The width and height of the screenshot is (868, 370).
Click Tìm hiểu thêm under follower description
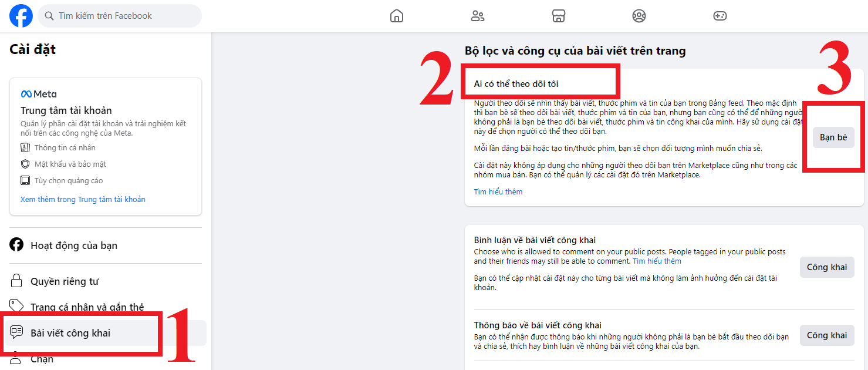[x=498, y=192]
